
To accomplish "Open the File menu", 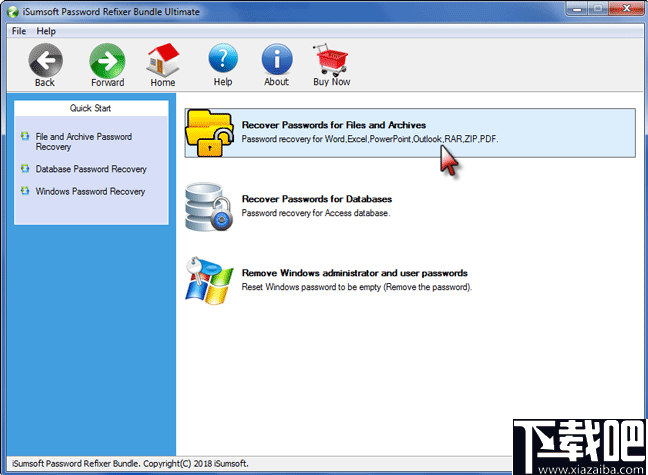I will 19,31.
